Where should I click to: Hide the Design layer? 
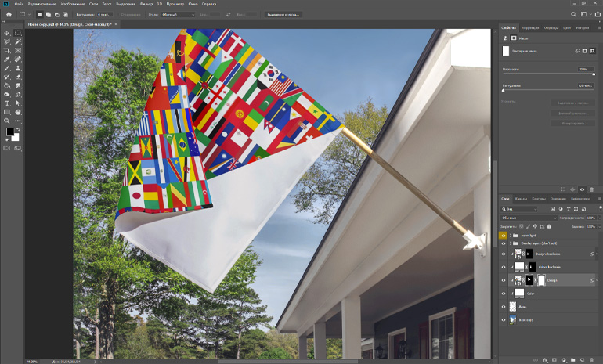click(x=503, y=280)
